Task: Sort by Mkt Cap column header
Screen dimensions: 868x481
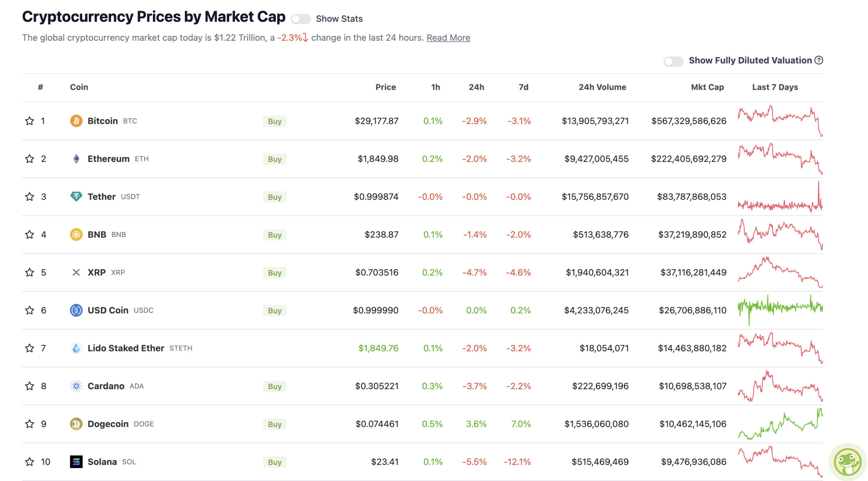Action: coord(707,87)
